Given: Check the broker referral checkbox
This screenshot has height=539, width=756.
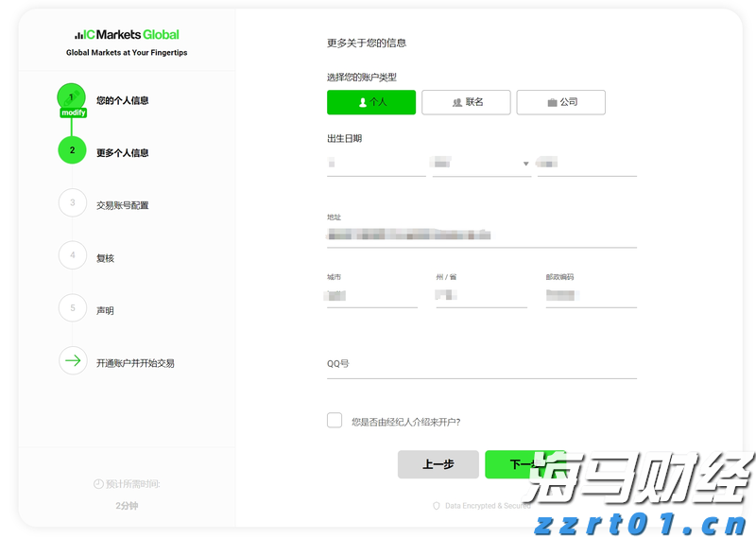Looking at the screenshot, I should [335, 421].
